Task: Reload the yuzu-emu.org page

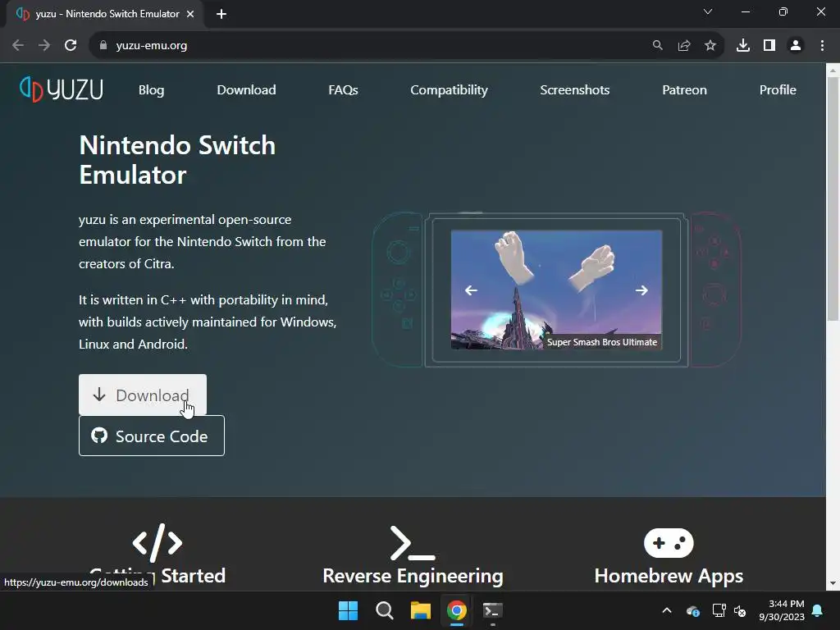Action: 71,46
